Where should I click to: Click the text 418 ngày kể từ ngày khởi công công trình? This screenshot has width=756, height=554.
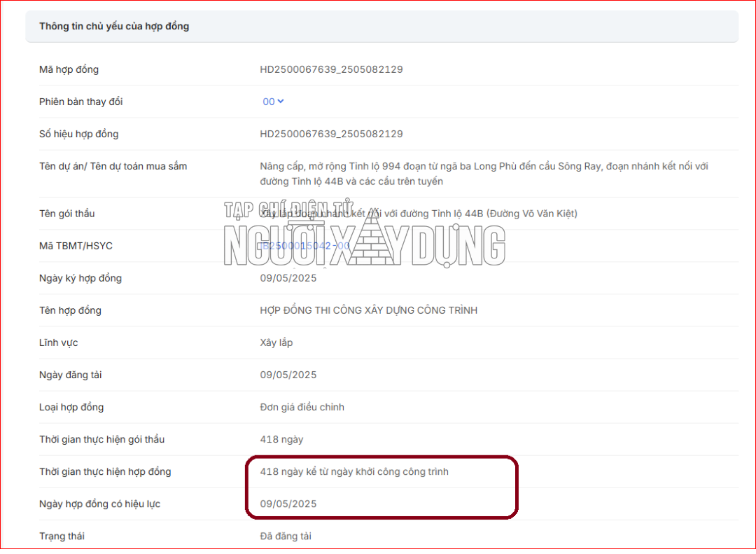point(354,472)
